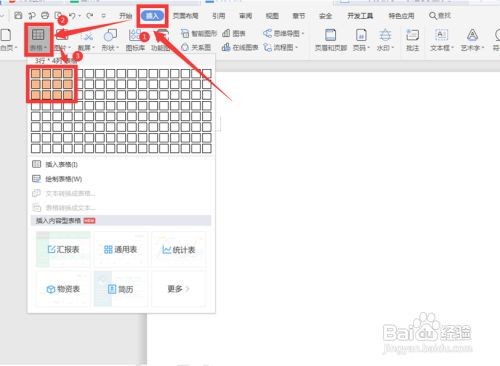
Task: Pick the 汇报表 table template
Action: click(63, 249)
